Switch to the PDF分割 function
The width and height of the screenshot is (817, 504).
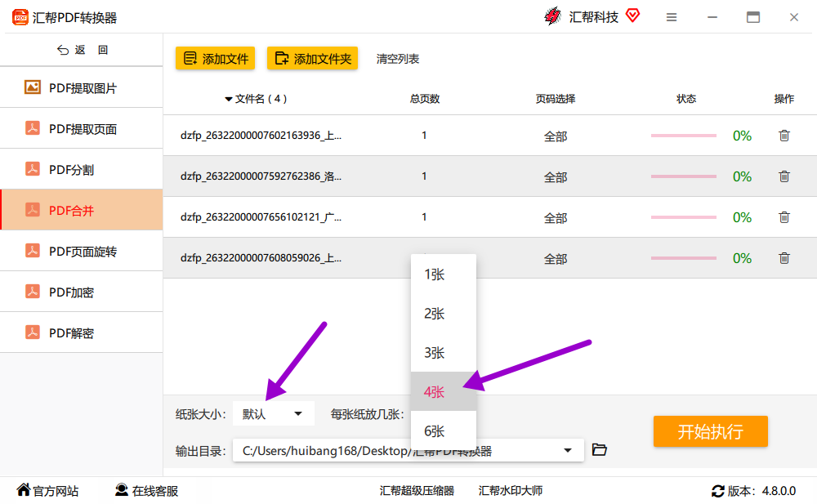tap(81, 169)
